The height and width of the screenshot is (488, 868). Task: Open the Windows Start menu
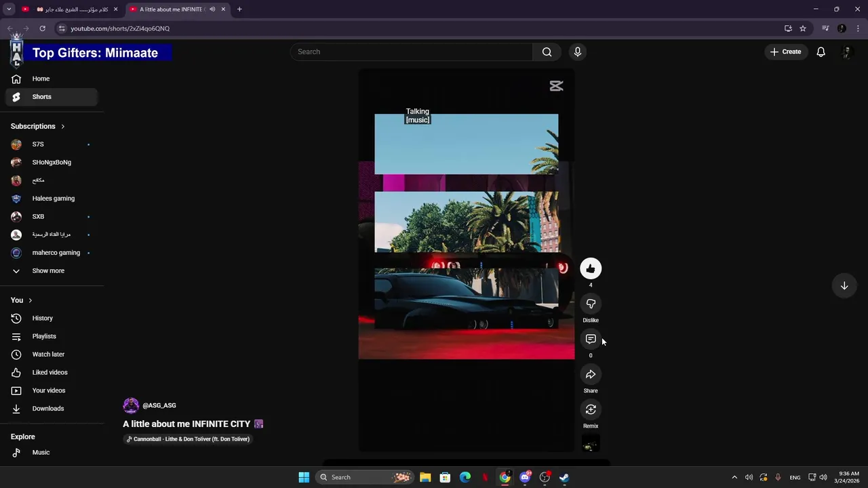click(304, 477)
